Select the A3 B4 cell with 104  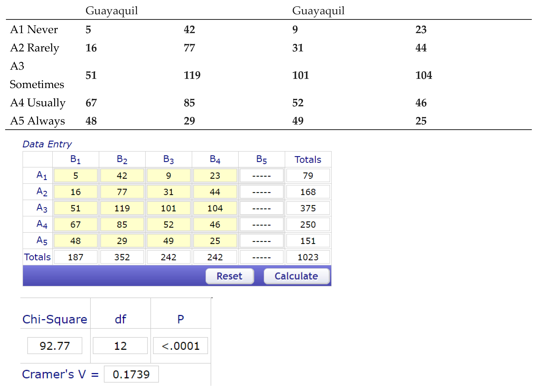point(215,208)
